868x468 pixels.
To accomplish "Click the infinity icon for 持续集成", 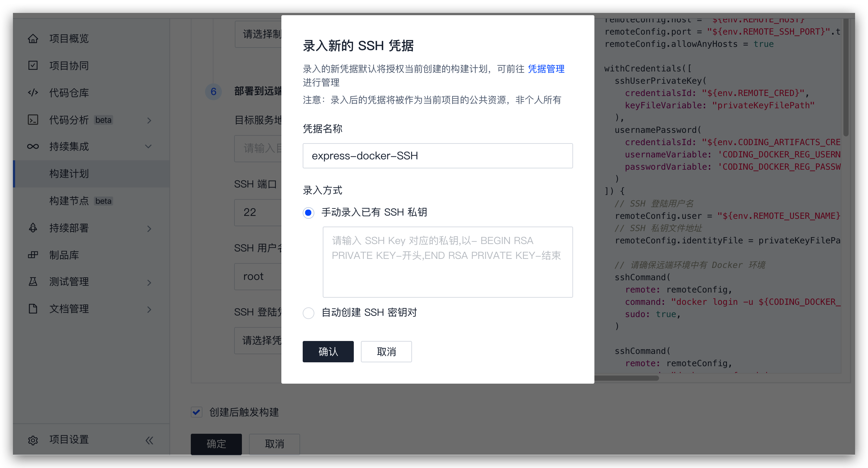I will coord(33,146).
